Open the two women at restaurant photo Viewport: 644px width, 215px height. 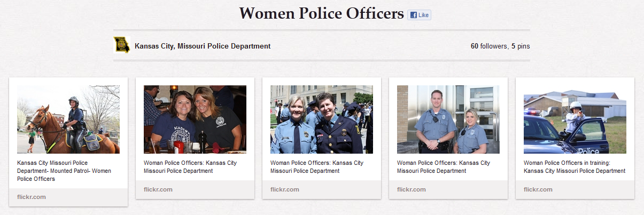(195, 120)
